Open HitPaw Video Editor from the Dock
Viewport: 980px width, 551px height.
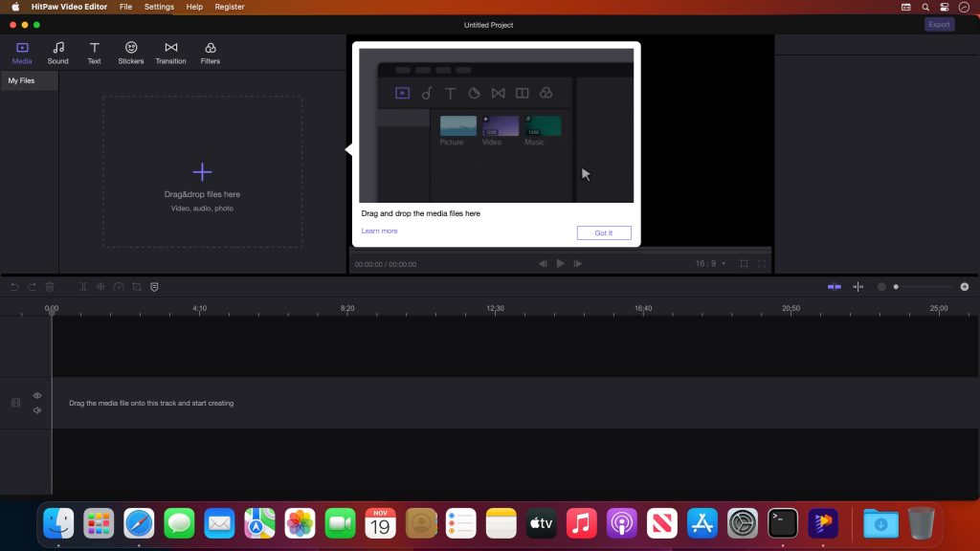pyautogui.click(x=823, y=523)
